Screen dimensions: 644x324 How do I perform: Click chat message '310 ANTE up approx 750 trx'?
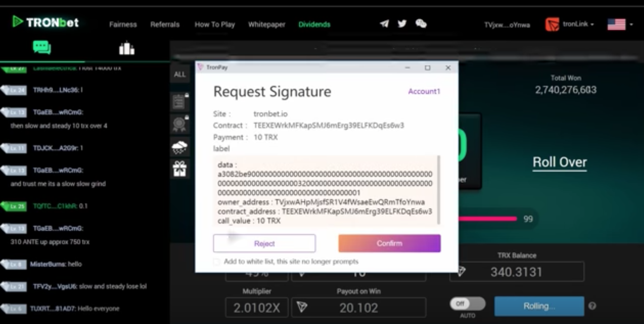50,242
